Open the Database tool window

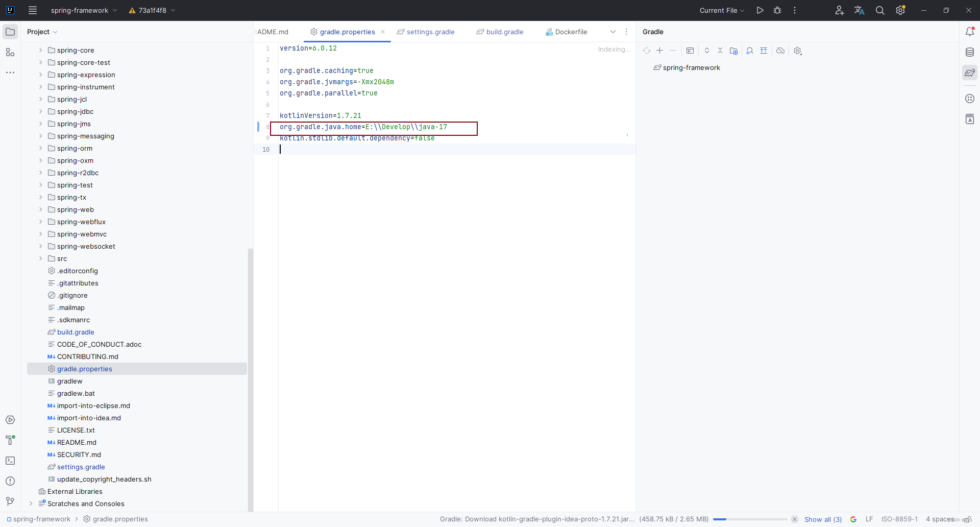pos(970,52)
